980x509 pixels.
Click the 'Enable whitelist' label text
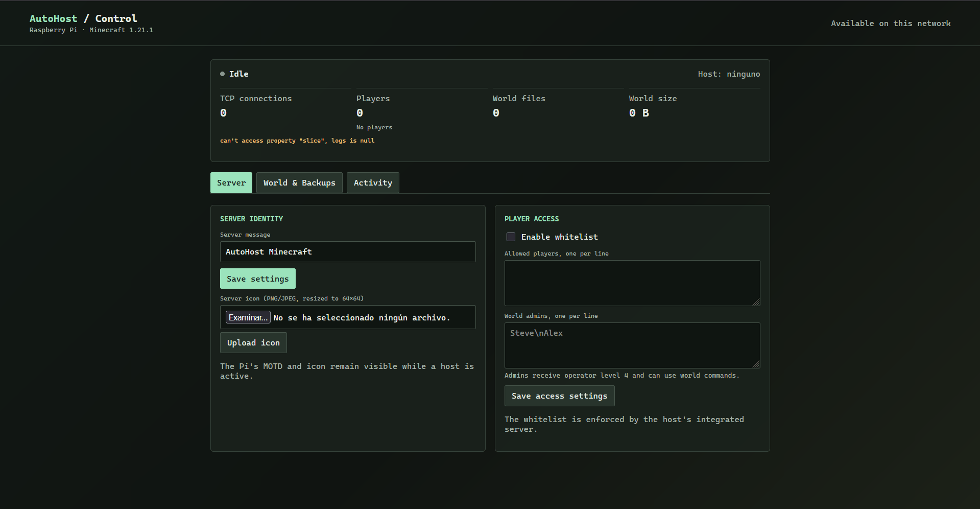pos(559,237)
